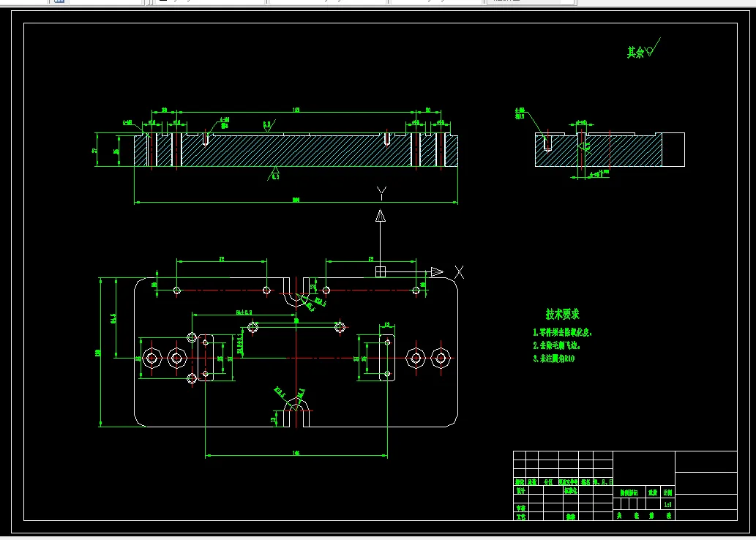Click the 84±0.9 dimension text
756x540 pixels.
tap(244, 312)
